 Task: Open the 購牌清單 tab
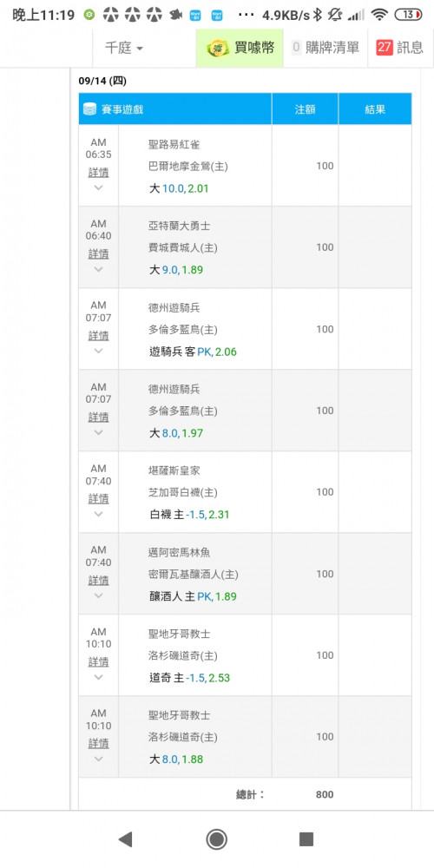pos(325,48)
